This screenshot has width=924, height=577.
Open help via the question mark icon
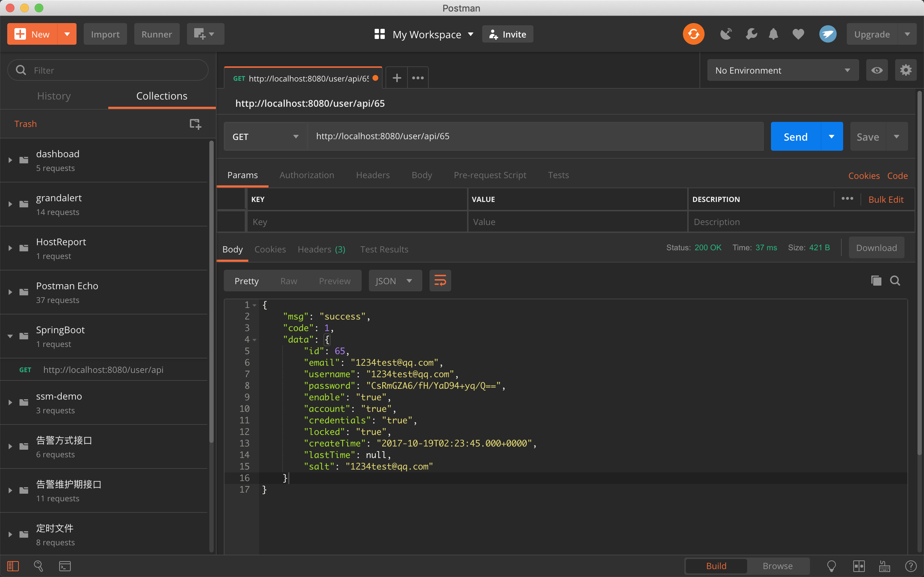pos(911,566)
